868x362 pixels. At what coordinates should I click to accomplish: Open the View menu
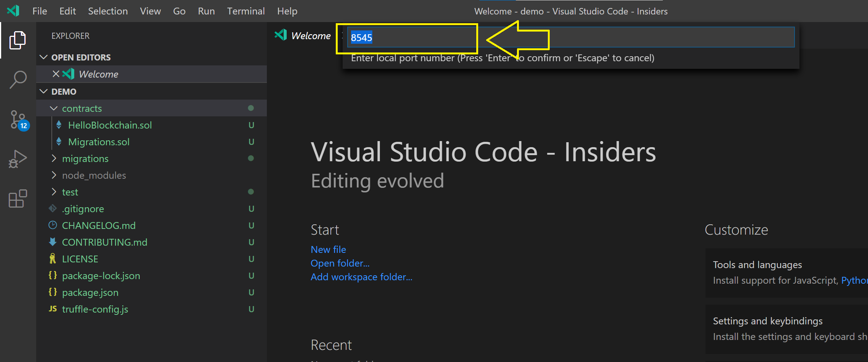point(150,11)
